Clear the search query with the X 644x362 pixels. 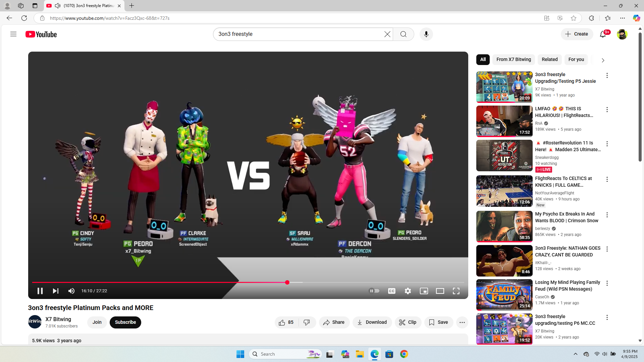point(387,34)
